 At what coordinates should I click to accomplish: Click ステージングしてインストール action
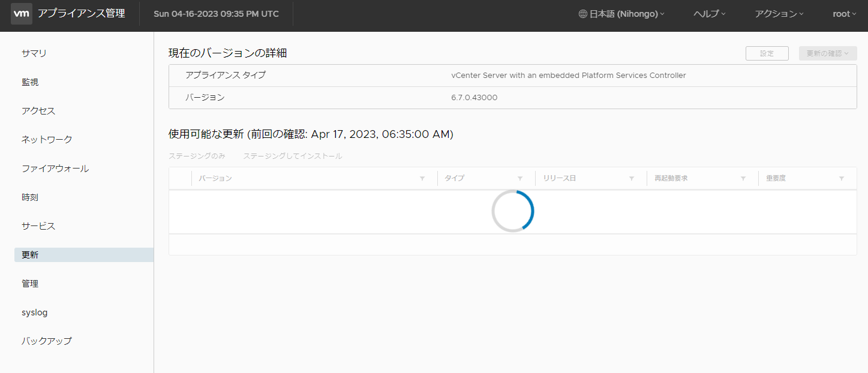click(293, 156)
